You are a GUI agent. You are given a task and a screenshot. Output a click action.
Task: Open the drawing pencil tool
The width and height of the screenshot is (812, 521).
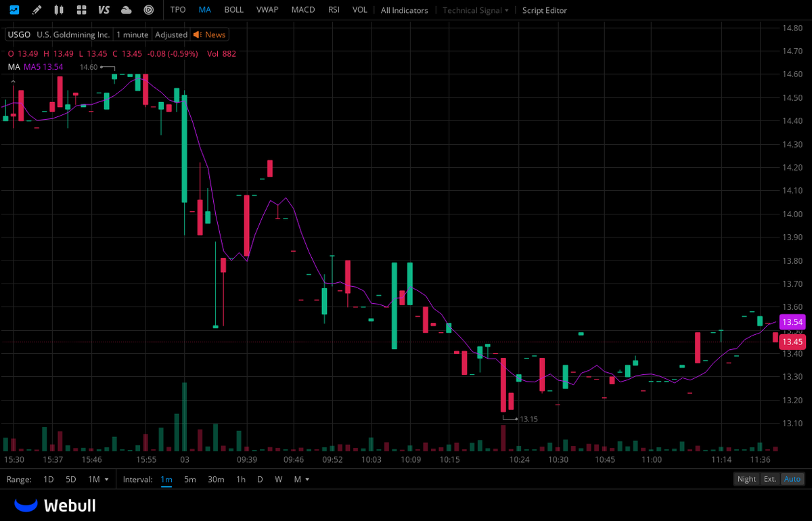[x=37, y=10]
